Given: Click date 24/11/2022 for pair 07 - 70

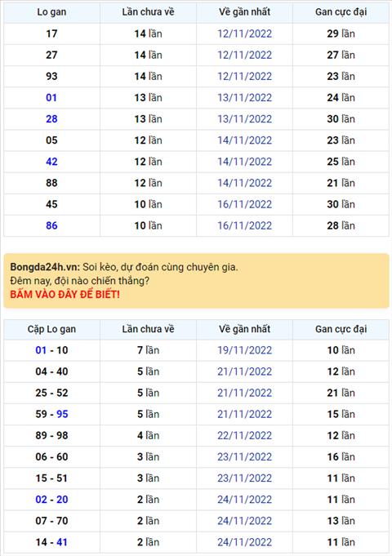Looking at the screenshot, I should pyautogui.click(x=245, y=521).
